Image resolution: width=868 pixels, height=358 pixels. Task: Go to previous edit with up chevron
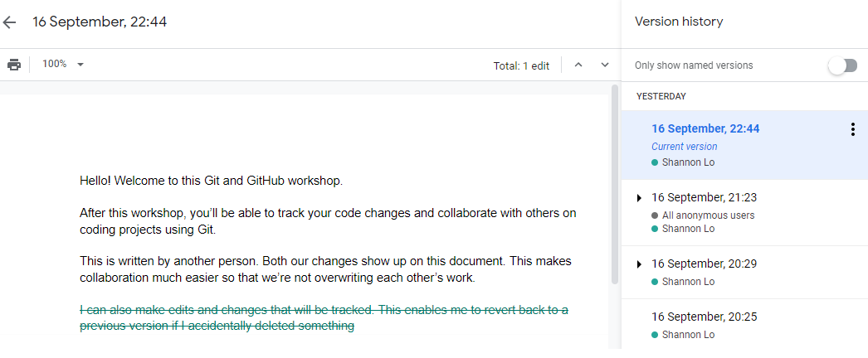tap(578, 65)
